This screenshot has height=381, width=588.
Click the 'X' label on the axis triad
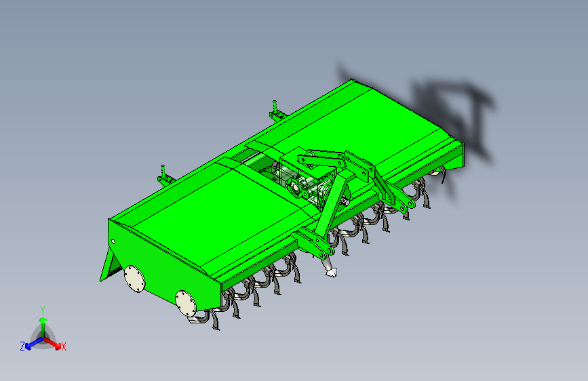[x=64, y=347]
